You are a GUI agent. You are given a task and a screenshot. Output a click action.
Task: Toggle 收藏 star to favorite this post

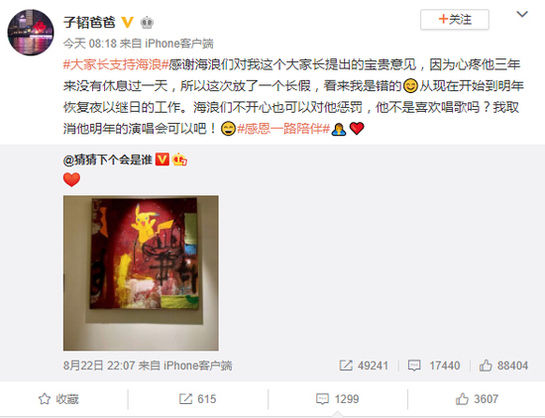(58, 399)
